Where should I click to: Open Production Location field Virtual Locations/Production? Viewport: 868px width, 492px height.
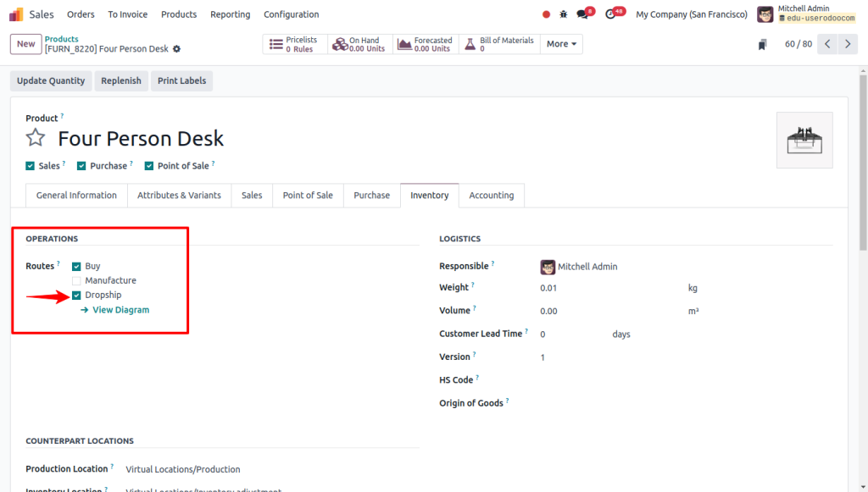(x=183, y=469)
